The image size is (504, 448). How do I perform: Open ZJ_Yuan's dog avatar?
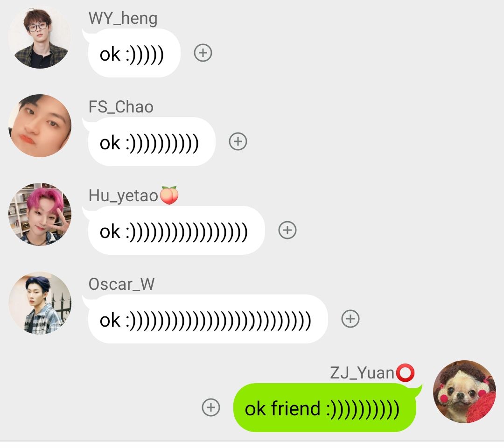[x=464, y=392]
